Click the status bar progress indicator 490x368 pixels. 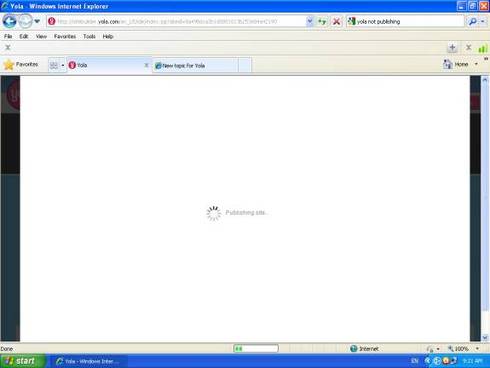256,349
